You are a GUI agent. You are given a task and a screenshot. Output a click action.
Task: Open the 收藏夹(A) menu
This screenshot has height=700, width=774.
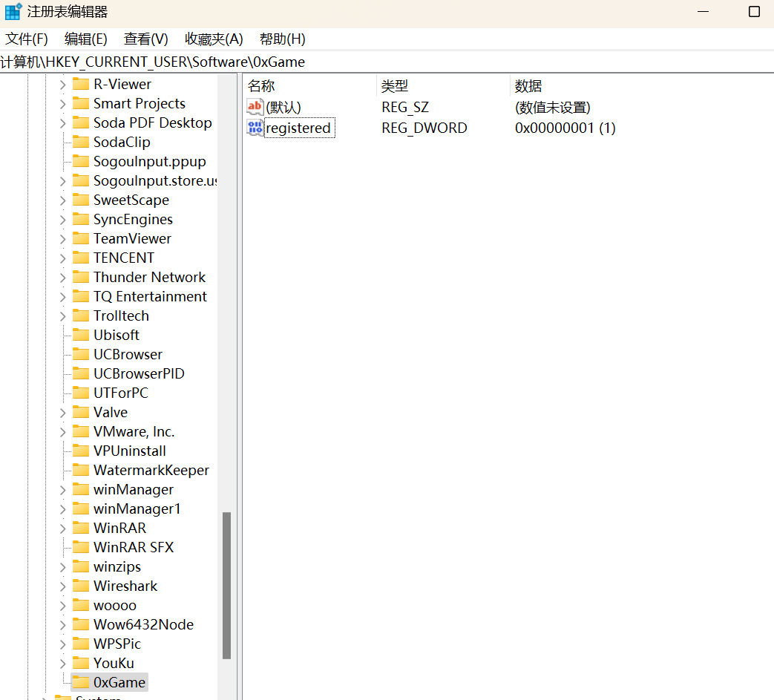pos(214,39)
